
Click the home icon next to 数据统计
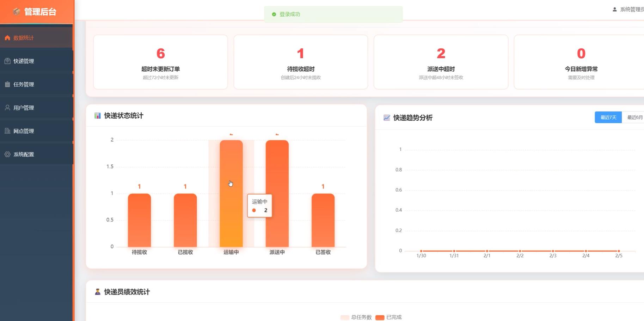(7, 38)
